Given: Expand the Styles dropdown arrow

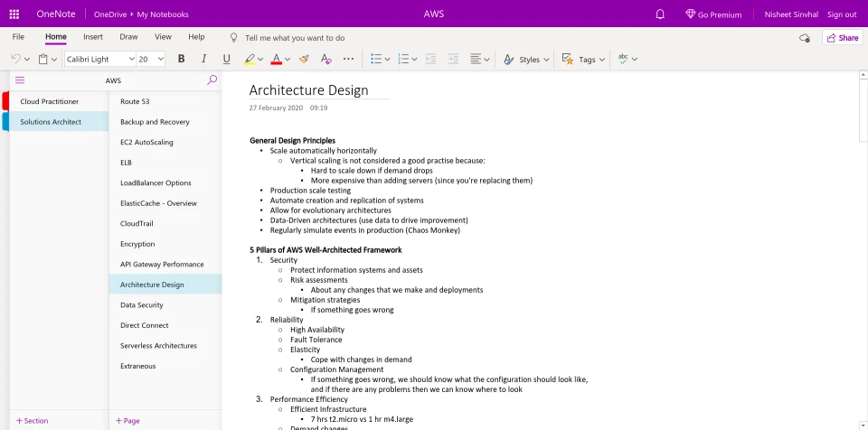Looking at the screenshot, I should click(x=546, y=60).
